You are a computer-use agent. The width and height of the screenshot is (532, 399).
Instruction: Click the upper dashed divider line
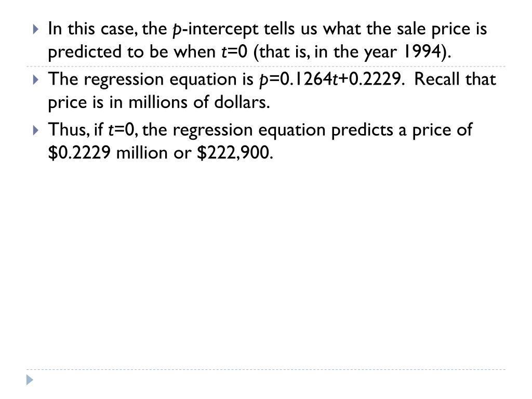266,66
